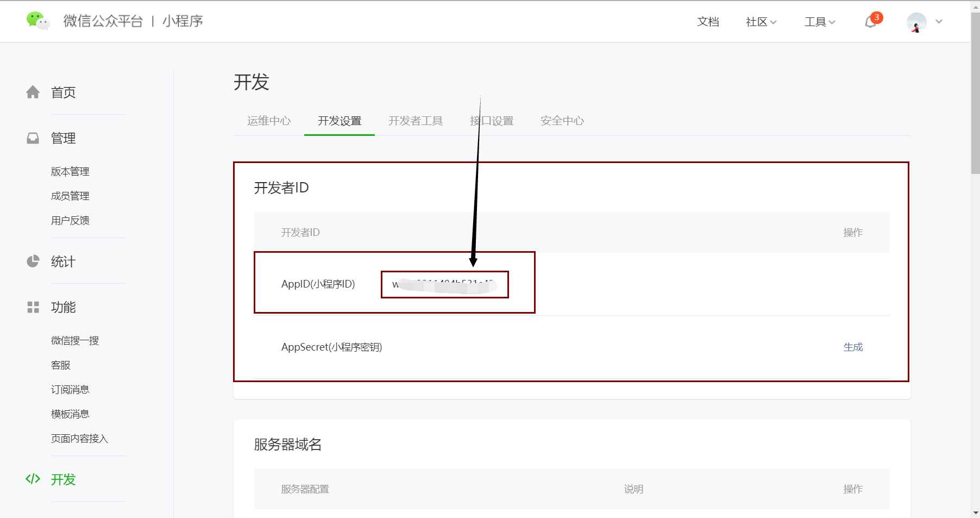Click the page vertical scrollbar thumb
The height and width of the screenshot is (518, 980).
pos(975,92)
